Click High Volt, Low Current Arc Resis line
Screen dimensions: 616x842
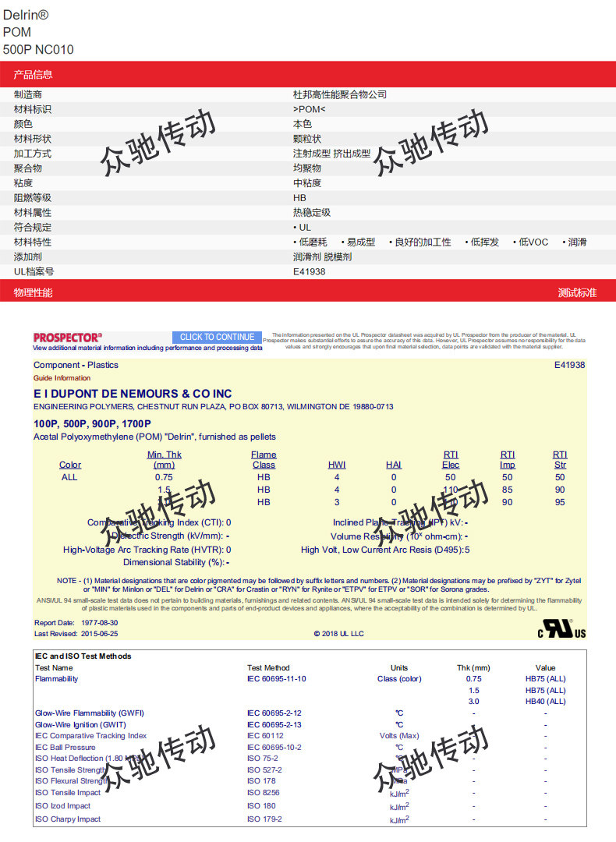(386, 550)
